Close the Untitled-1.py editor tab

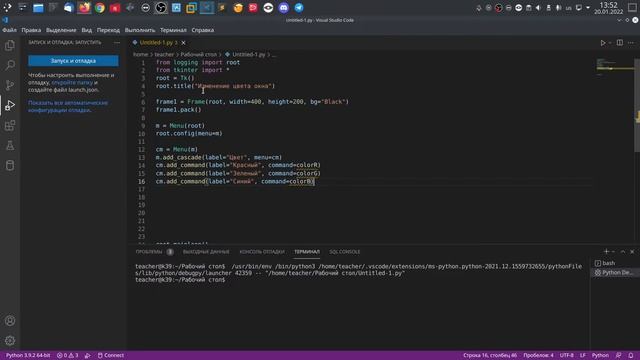pyautogui.click(x=183, y=42)
